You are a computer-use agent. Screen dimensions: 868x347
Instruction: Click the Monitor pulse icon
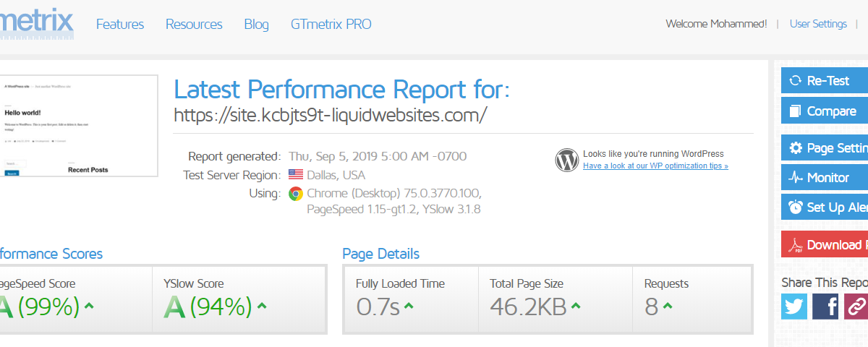796,177
